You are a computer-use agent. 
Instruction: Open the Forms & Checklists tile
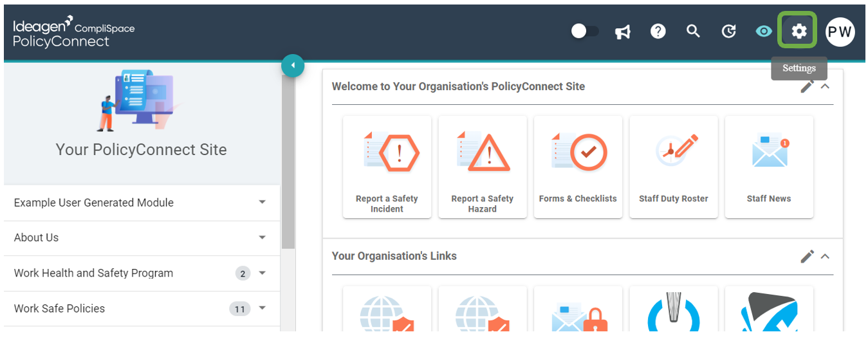578,167
